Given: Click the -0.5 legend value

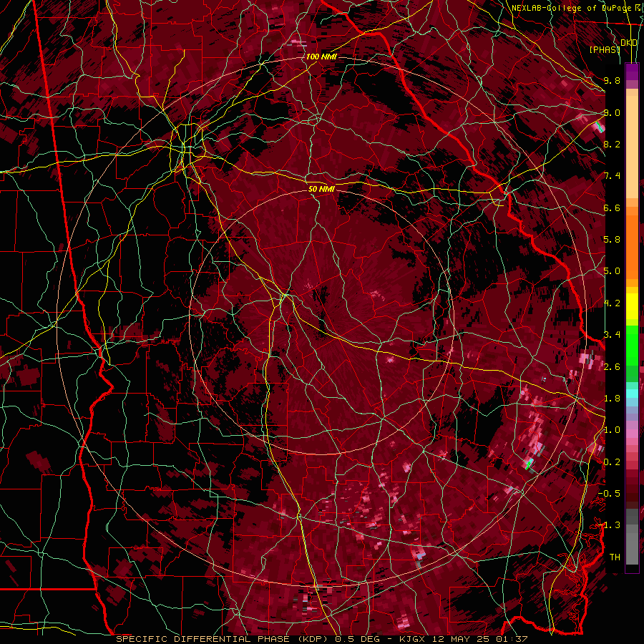Looking at the screenshot, I should [x=609, y=494].
